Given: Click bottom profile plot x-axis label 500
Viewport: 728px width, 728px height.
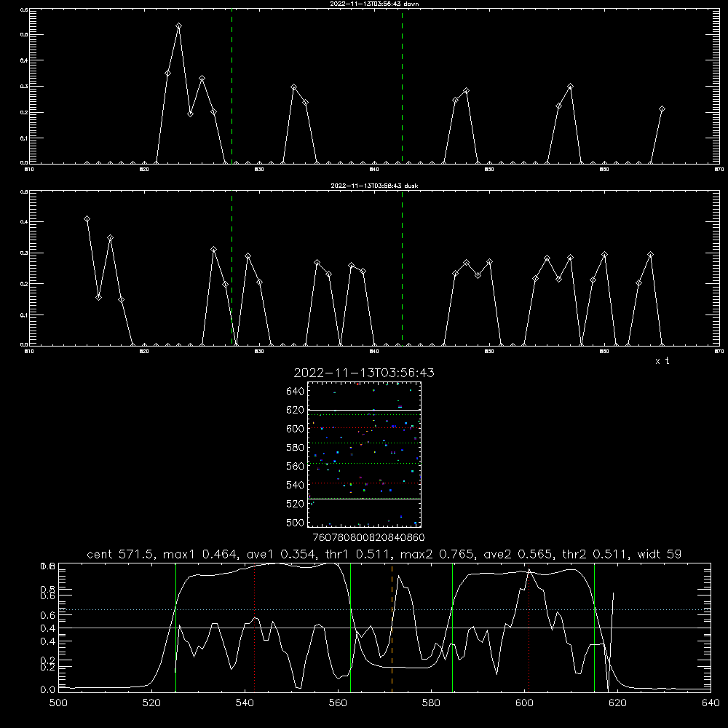Looking at the screenshot, I should pyautogui.click(x=58, y=703).
